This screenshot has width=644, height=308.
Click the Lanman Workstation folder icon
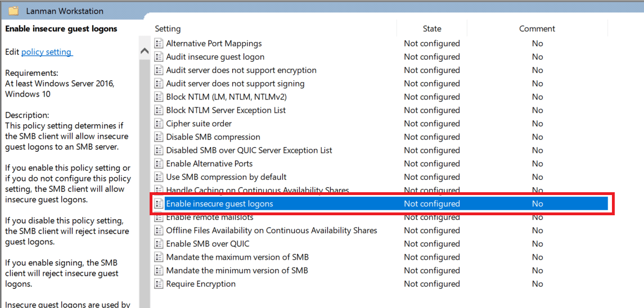coord(13,11)
